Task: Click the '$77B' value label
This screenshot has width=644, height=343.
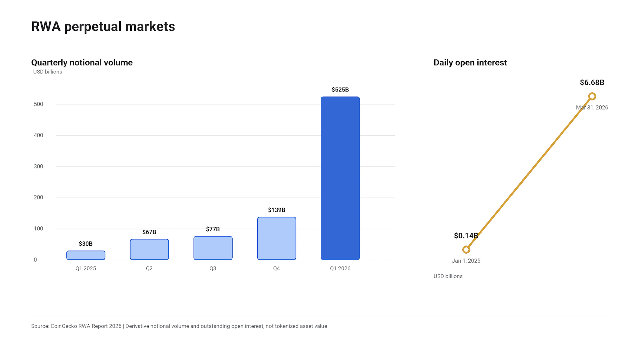Action: point(213,229)
